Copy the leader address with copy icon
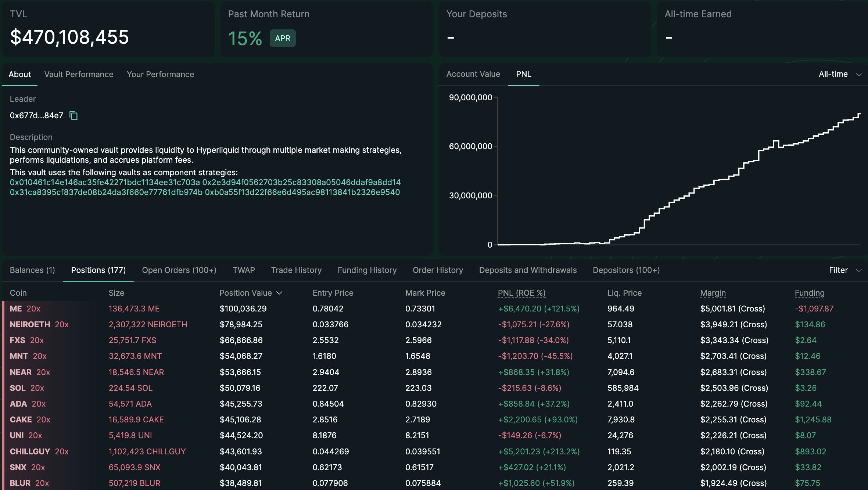Image resolution: width=868 pixels, height=490 pixels. [x=73, y=116]
